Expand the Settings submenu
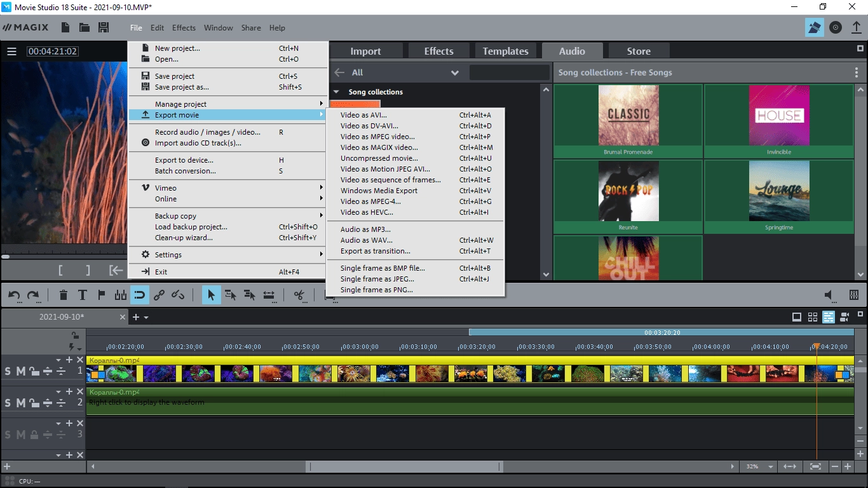Viewport: 868px width, 488px height. pos(227,255)
